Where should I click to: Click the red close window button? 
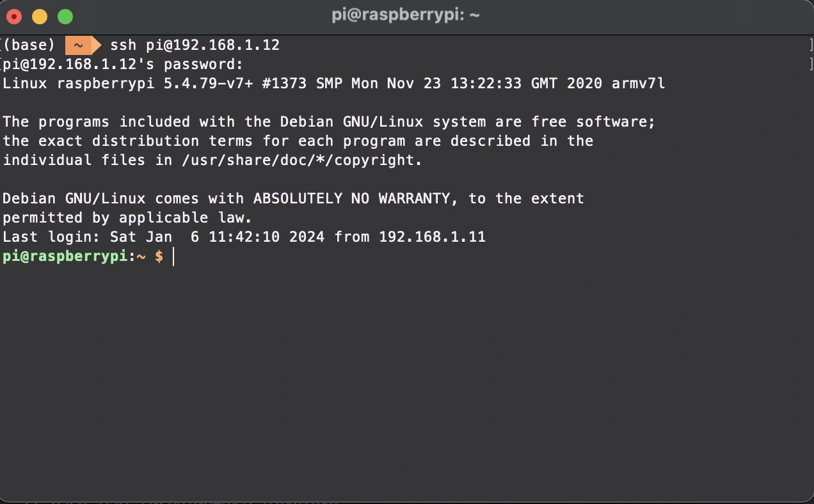pyautogui.click(x=14, y=17)
